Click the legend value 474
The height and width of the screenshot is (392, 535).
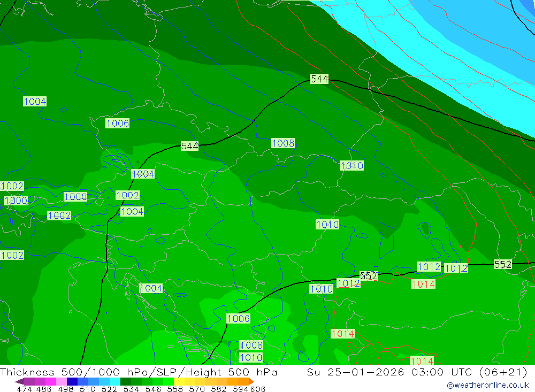coord(24,389)
